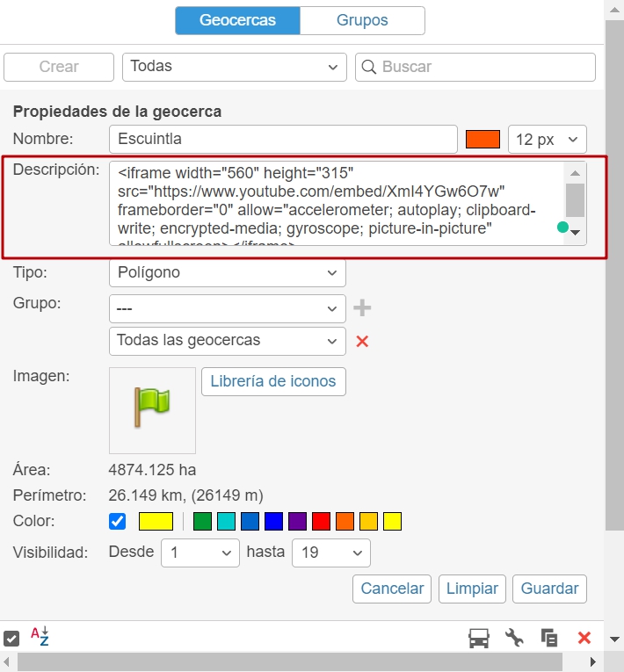The image size is (624, 672).
Task: Open the orange label color picker
Action: click(x=483, y=140)
